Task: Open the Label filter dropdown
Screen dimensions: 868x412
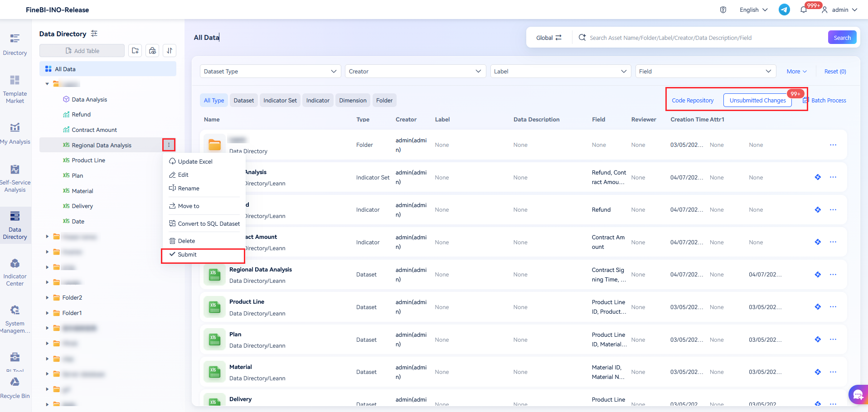Action: (x=561, y=71)
